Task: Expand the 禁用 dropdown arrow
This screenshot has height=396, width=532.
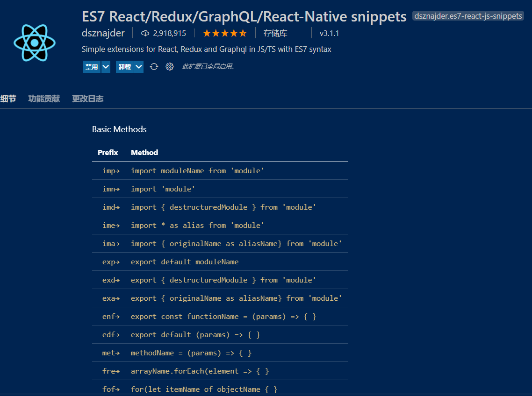Action: 106,67
